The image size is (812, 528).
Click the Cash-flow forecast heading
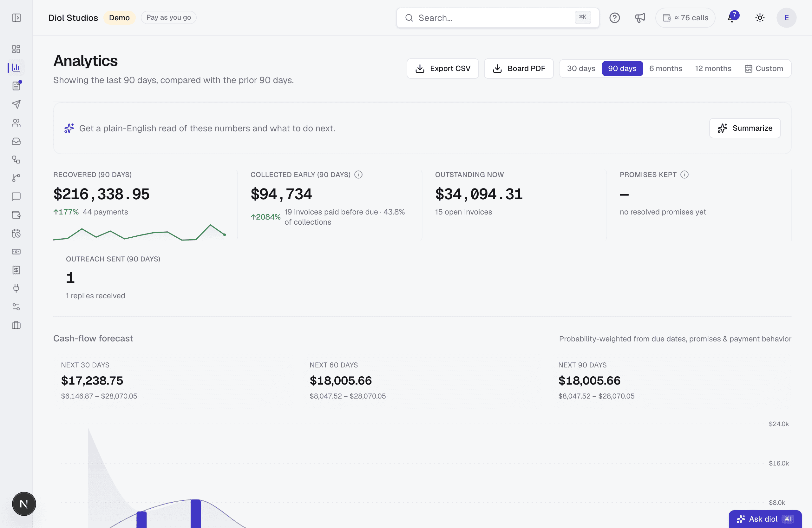pyautogui.click(x=93, y=338)
